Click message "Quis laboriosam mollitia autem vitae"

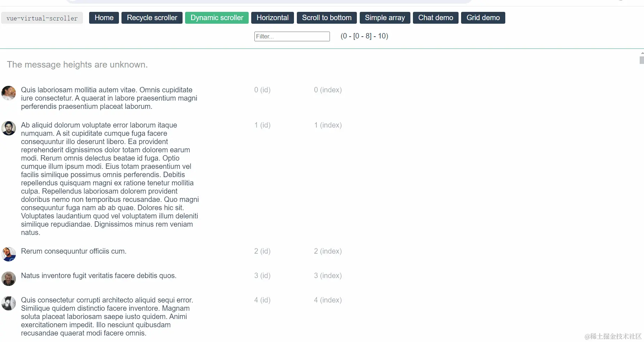tap(109, 98)
